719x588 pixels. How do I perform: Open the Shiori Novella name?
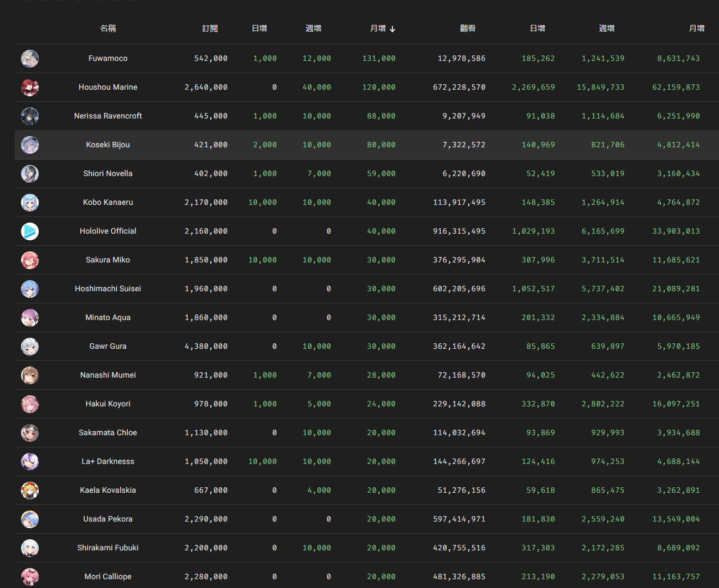pyautogui.click(x=108, y=173)
